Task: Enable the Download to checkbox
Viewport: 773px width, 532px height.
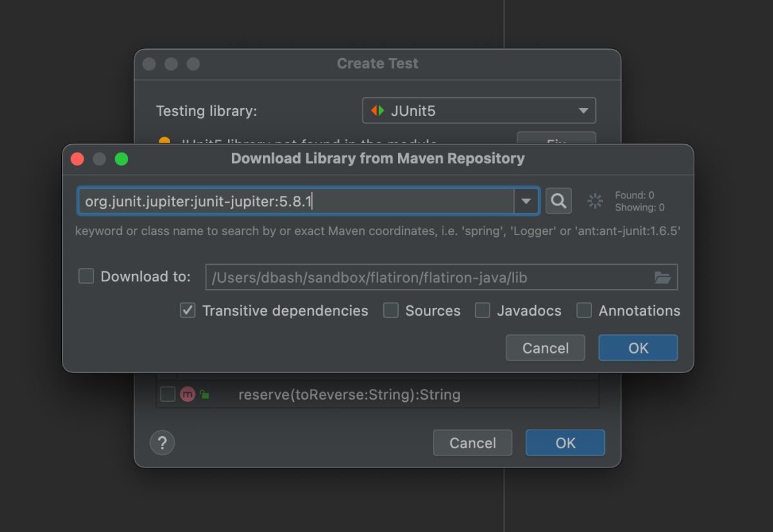Action: [x=86, y=276]
